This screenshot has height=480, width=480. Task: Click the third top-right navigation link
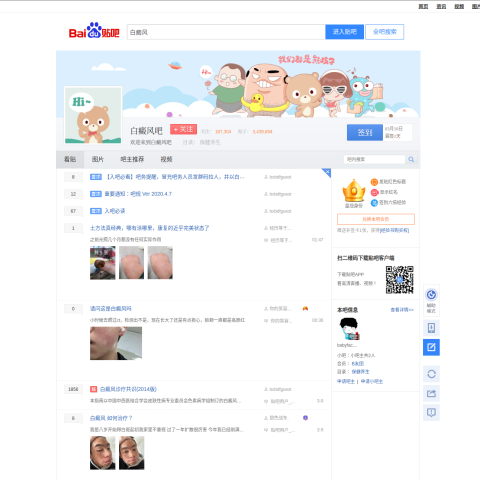point(459,6)
